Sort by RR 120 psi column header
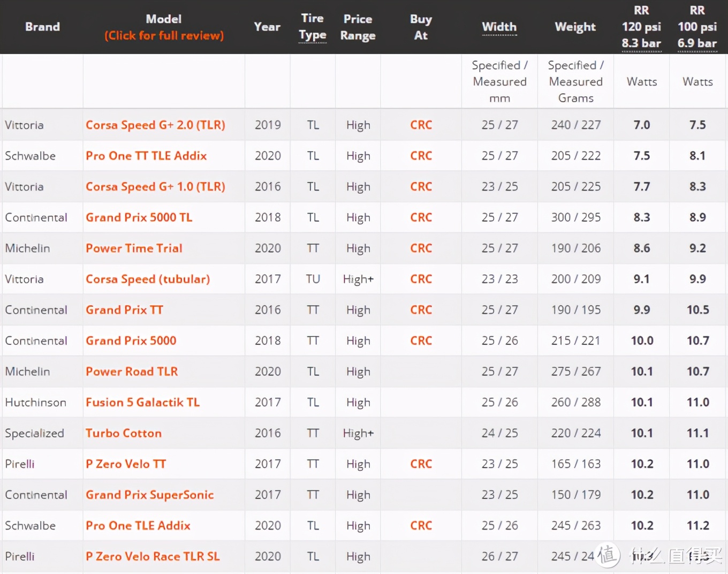The image size is (728, 574). click(641, 27)
